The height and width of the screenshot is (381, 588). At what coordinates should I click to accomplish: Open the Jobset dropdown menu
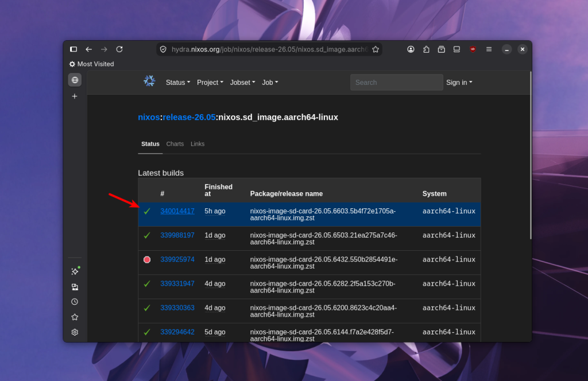(242, 83)
